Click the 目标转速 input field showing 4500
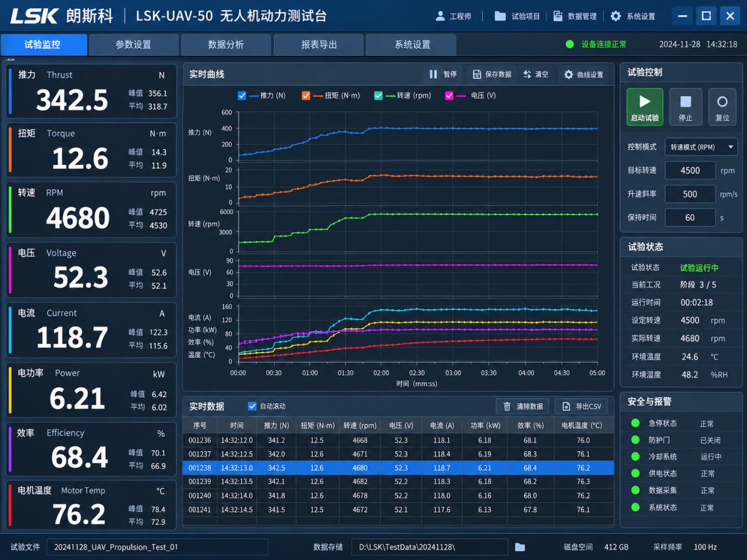747x560 pixels. pyautogui.click(x=690, y=170)
